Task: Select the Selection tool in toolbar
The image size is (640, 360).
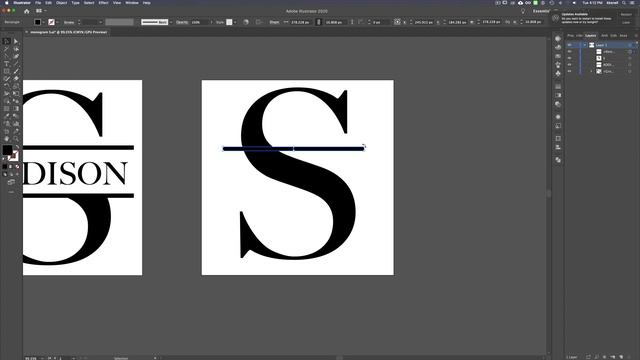Action: click(x=7, y=41)
